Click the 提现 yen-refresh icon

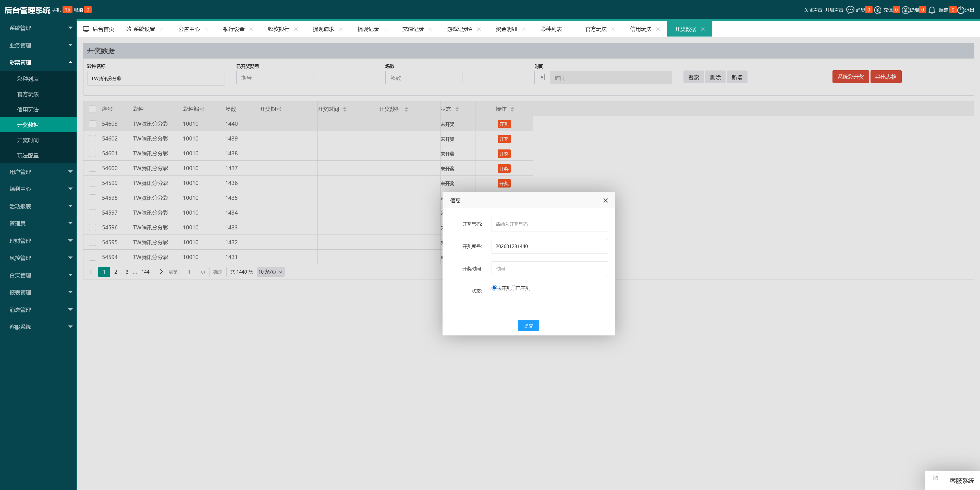click(x=905, y=10)
